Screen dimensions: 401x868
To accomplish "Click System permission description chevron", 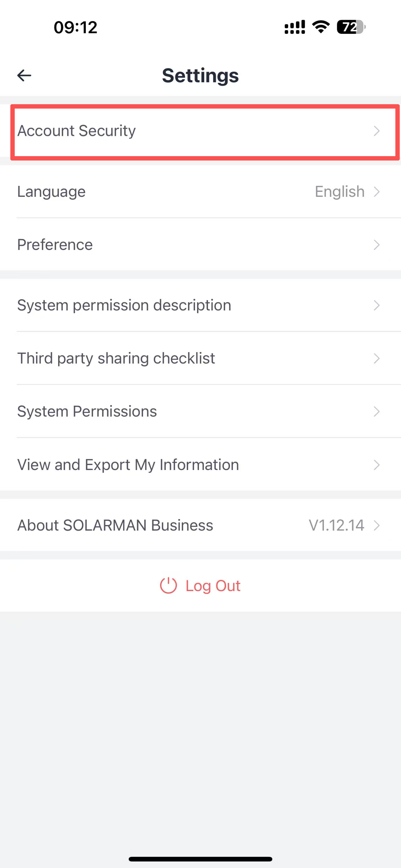I will (377, 305).
